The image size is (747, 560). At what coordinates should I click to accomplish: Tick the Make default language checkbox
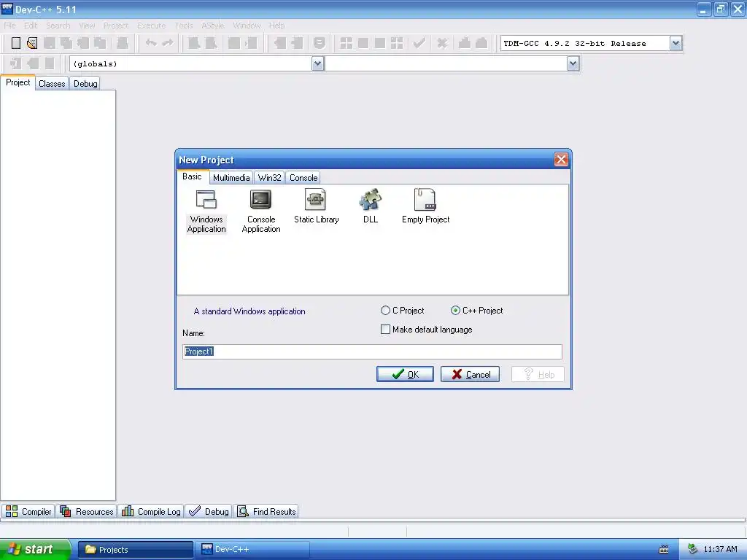click(x=385, y=330)
